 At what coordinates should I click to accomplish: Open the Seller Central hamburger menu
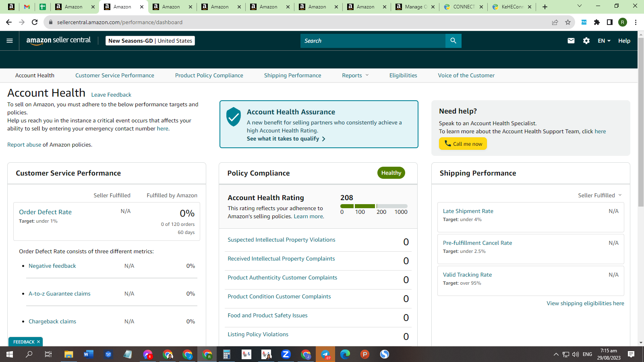(10, 41)
